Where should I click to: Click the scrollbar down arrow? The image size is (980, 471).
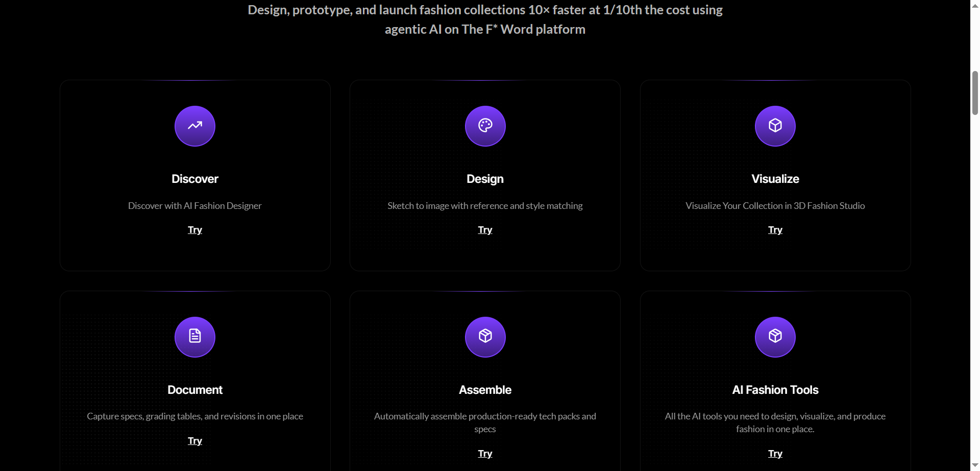974,465
